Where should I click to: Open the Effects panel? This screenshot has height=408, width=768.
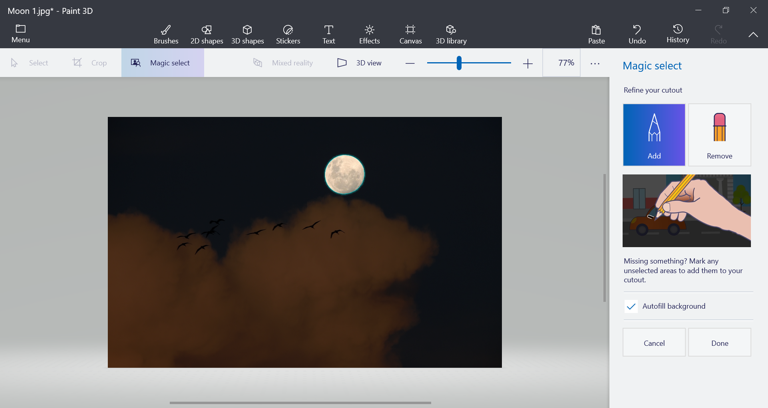(369, 34)
